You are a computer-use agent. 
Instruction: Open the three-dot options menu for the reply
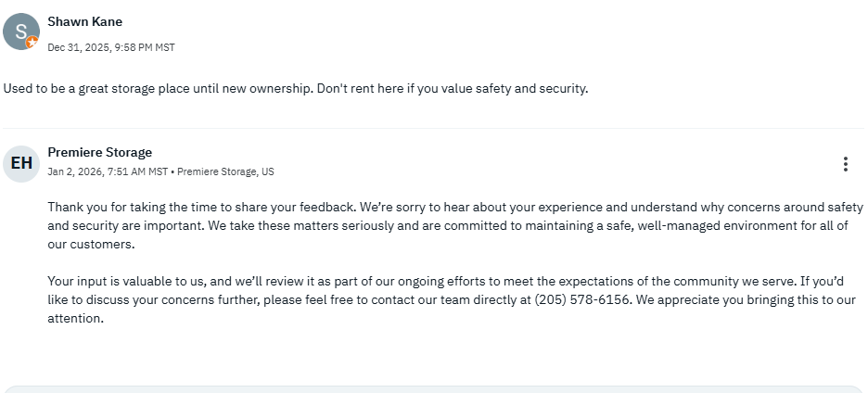coord(845,164)
